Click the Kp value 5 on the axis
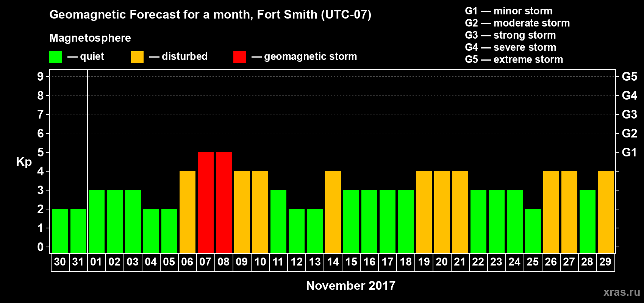 [x=41, y=152]
